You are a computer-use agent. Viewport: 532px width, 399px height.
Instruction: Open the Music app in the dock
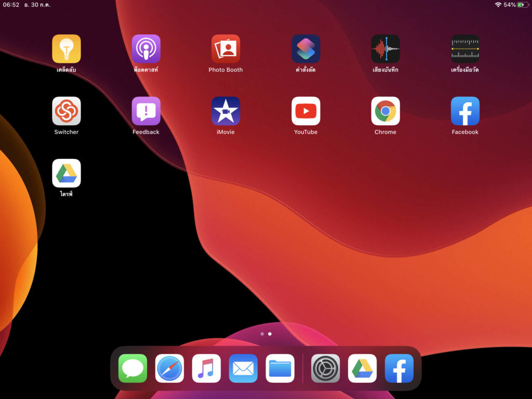[x=206, y=368]
